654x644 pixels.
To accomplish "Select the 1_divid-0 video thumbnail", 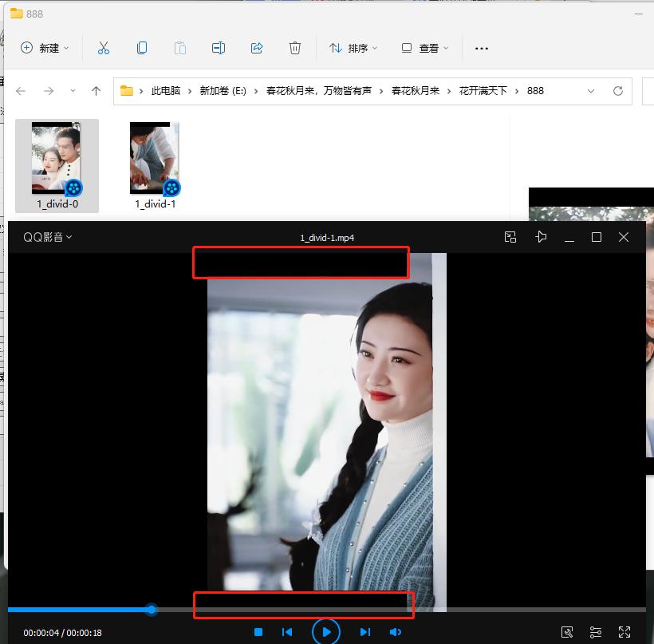I will (x=57, y=157).
